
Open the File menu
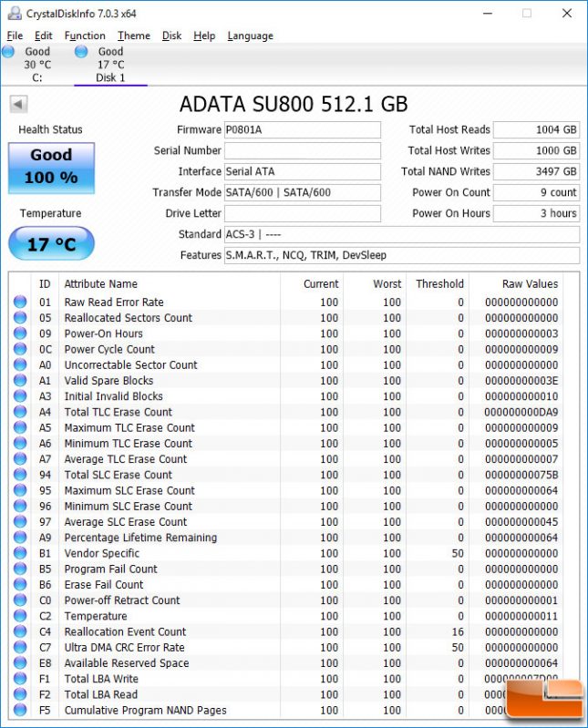(x=15, y=36)
